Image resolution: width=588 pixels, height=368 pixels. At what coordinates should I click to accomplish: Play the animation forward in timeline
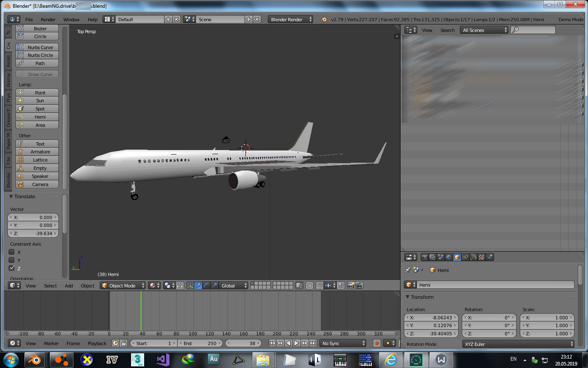pos(296,343)
